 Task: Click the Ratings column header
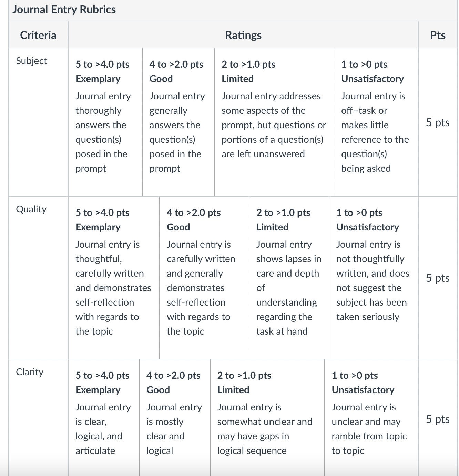coord(243,35)
